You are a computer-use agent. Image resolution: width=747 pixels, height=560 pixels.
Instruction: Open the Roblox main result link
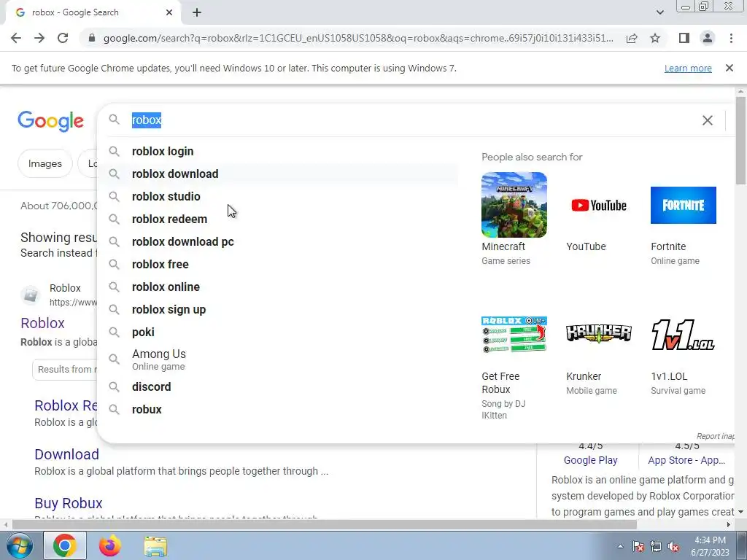(x=42, y=323)
